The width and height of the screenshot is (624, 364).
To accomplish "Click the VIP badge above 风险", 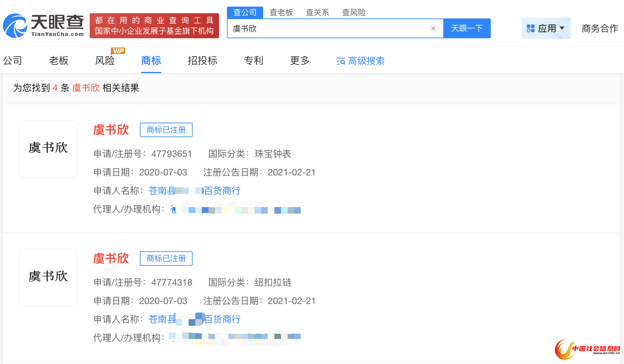I will coord(118,51).
